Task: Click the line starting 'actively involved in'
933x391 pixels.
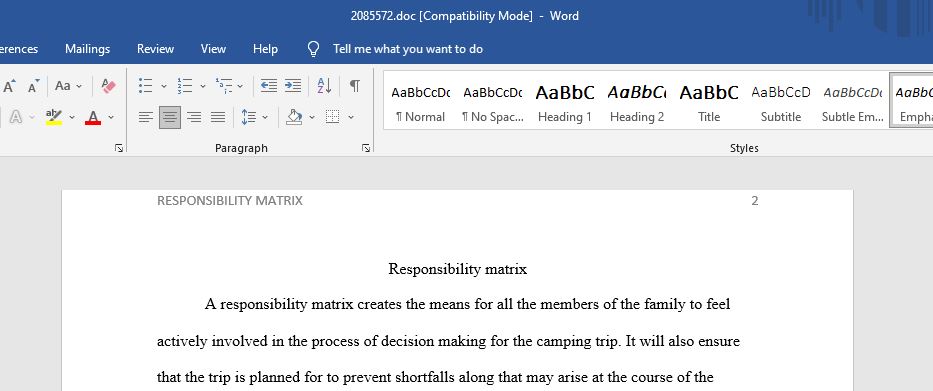Action: point(449,342)
